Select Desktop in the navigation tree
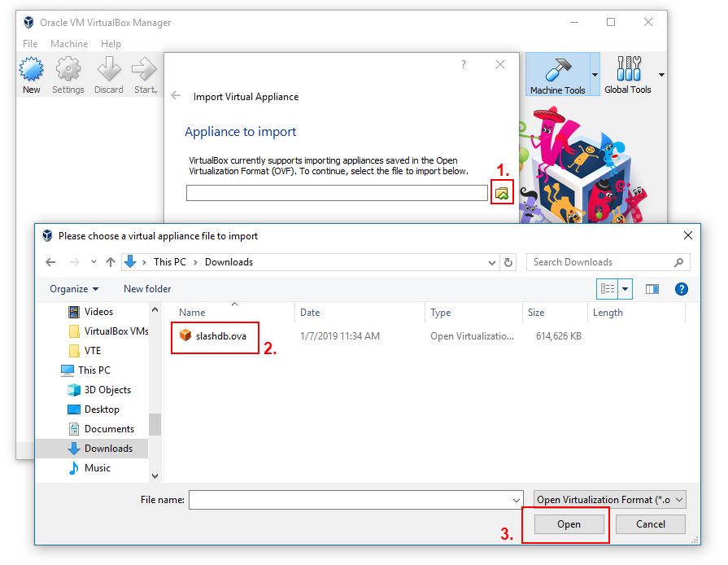This screenshot has height=565, width=728. coord(102,410)
